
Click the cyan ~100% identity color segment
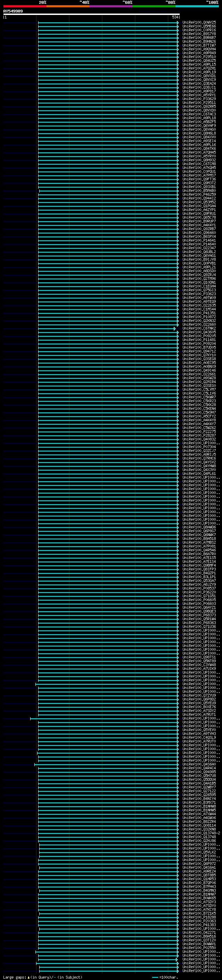pyautogui.click(x=197, y=6)
